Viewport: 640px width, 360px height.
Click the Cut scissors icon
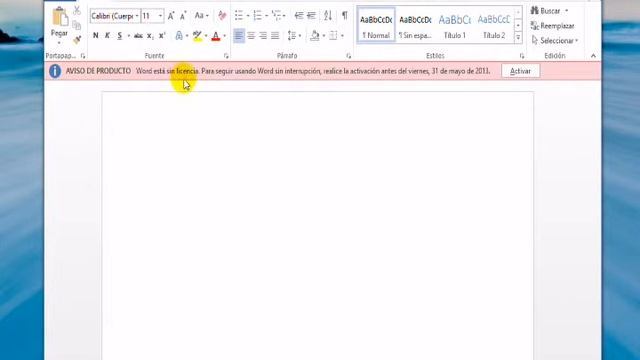tap(77, 11)
